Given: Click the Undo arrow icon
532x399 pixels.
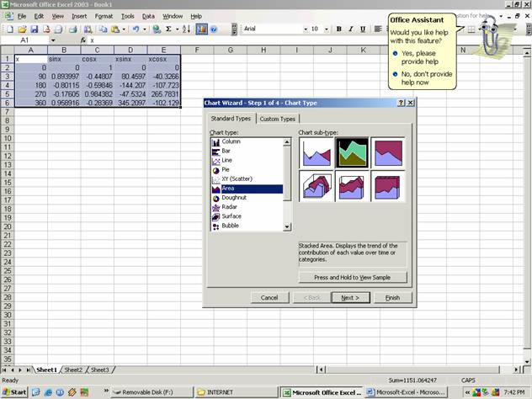Looking at the screenshot, I should (x=136, y=29).
